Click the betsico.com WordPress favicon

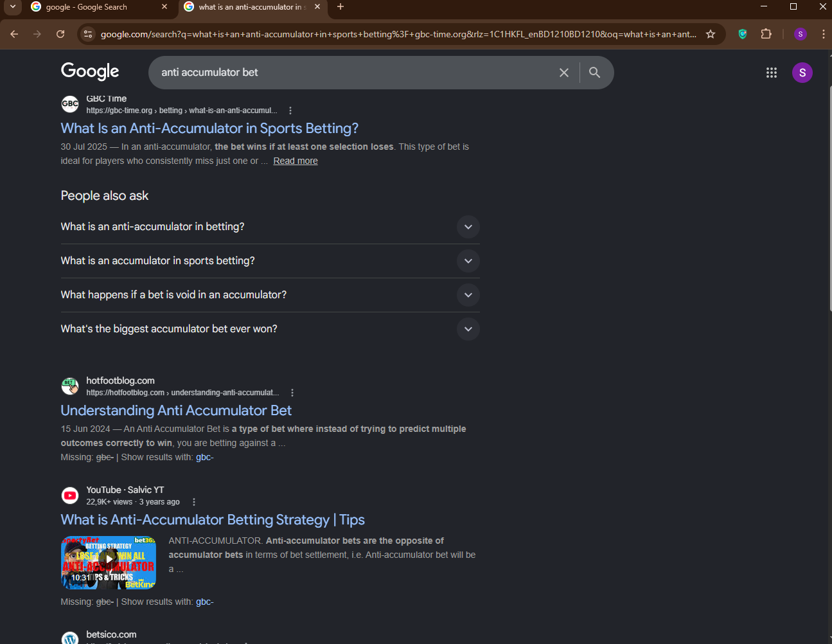tap(70, 638)
